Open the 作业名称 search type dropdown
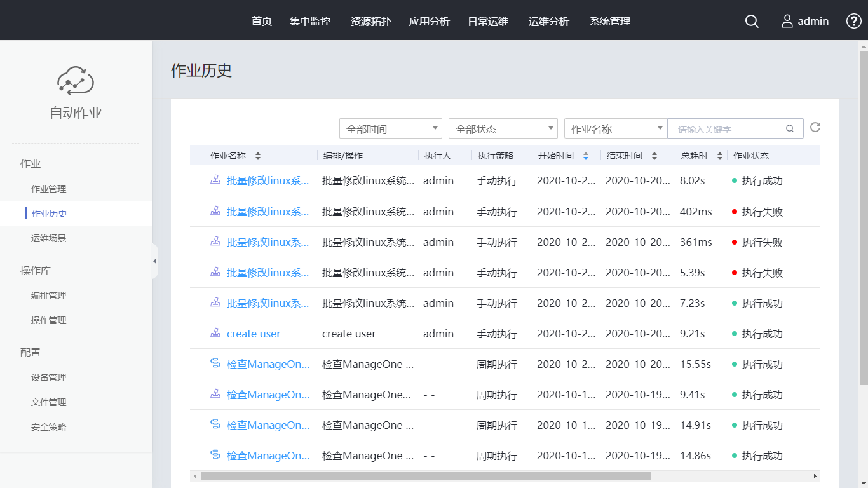 615,128
